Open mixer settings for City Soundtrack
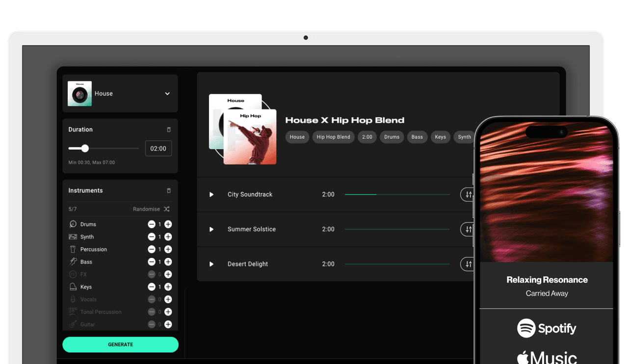628x364 pixels. pyautogui.click(x=468, y=195)
